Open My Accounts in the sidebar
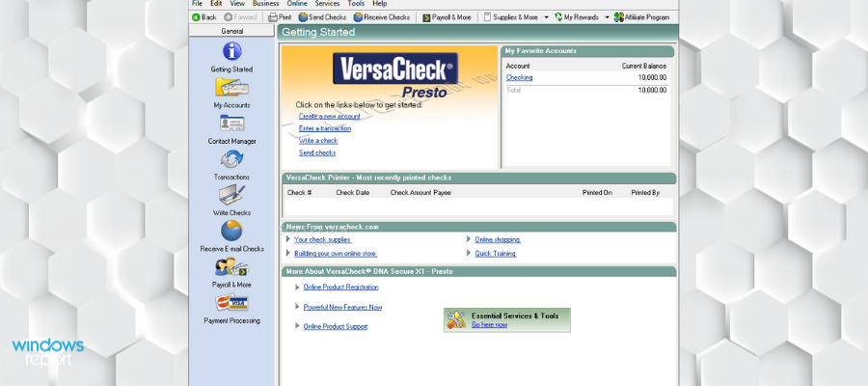 pos(231,88)
